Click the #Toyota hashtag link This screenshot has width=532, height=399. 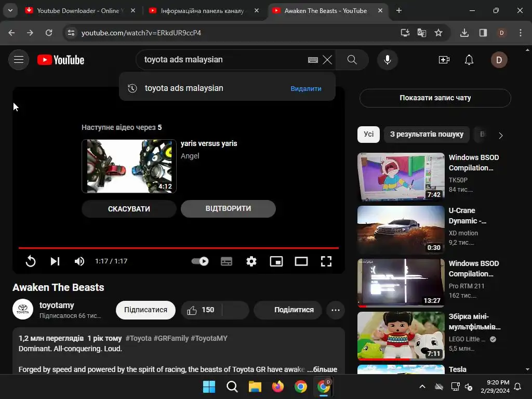pyautogui.click(x=138, y=339)
